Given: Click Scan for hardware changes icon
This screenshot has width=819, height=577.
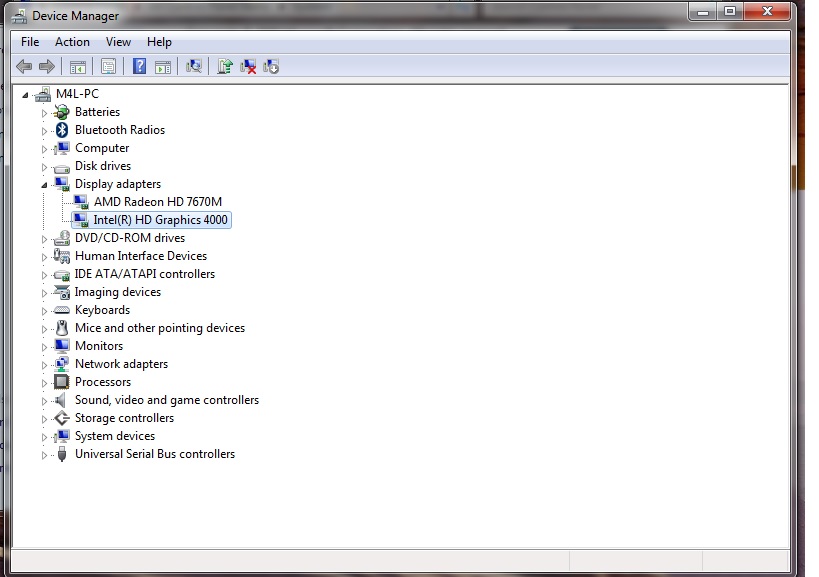Looking at the screenshot, I should pyautogui.click(x=194, y=67).
